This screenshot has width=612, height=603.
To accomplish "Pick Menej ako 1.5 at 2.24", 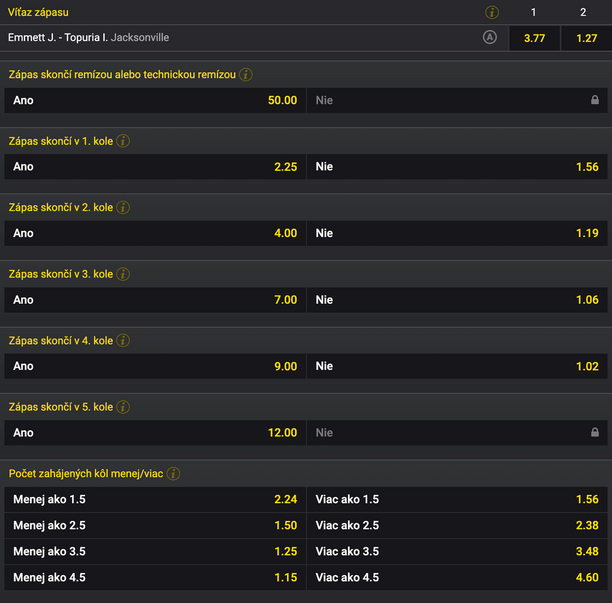I will pos(155,499).
